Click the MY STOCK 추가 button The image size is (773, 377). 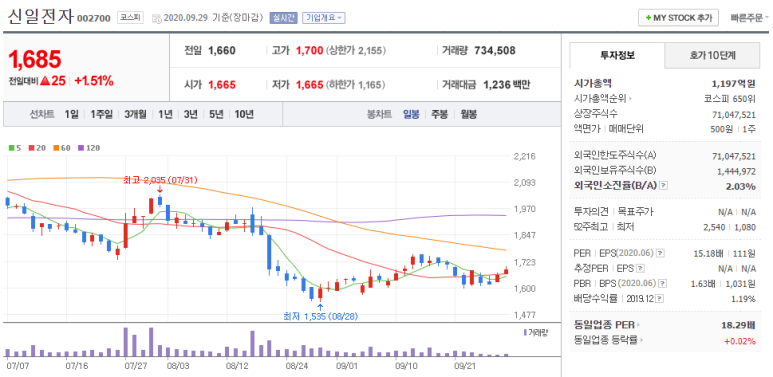click(678, 17)
